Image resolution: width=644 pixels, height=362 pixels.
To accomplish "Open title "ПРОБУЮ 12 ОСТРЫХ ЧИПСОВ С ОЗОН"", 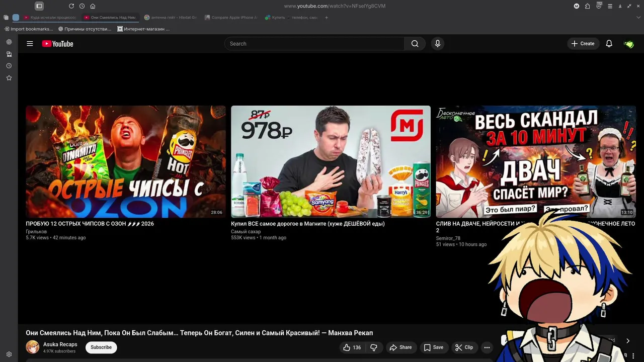I will coord(90,224).
